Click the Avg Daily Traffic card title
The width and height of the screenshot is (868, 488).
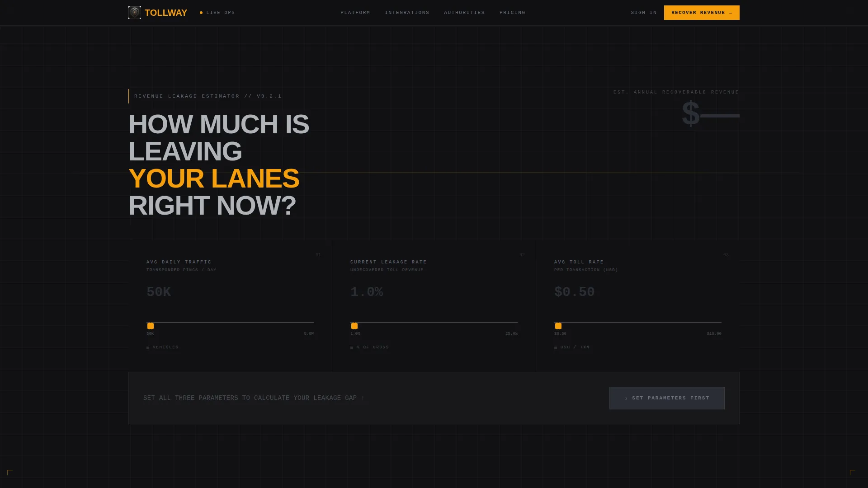coord(179,262)
